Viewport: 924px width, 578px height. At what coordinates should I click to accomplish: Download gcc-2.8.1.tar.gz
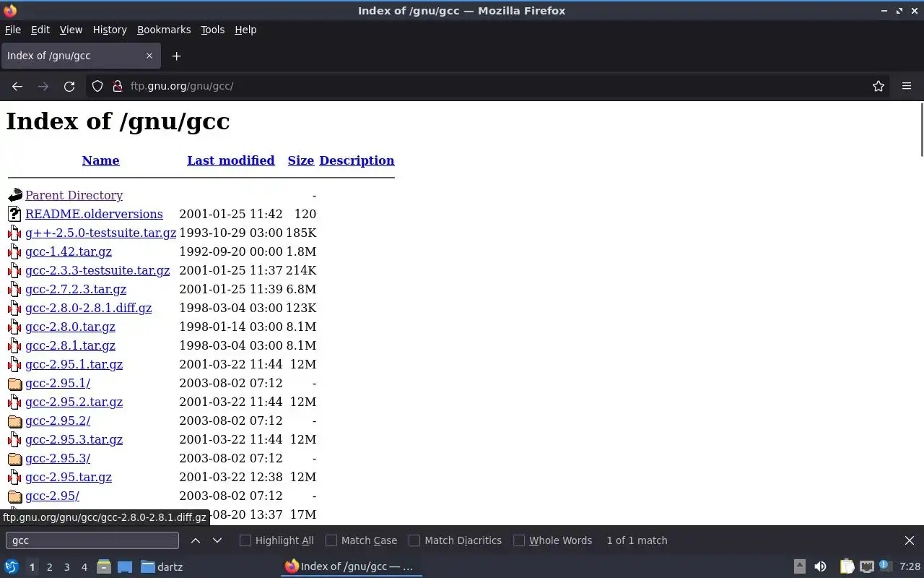[70, 345]
